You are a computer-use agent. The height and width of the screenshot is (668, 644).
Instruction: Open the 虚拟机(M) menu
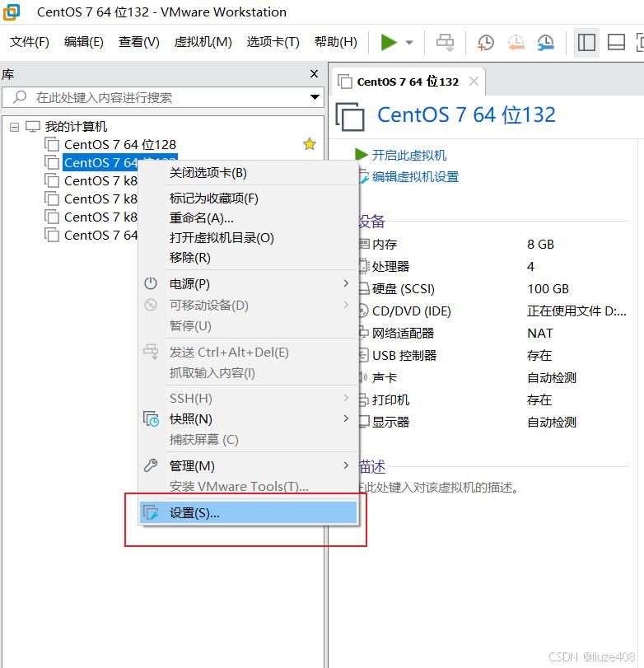[203, 42]
